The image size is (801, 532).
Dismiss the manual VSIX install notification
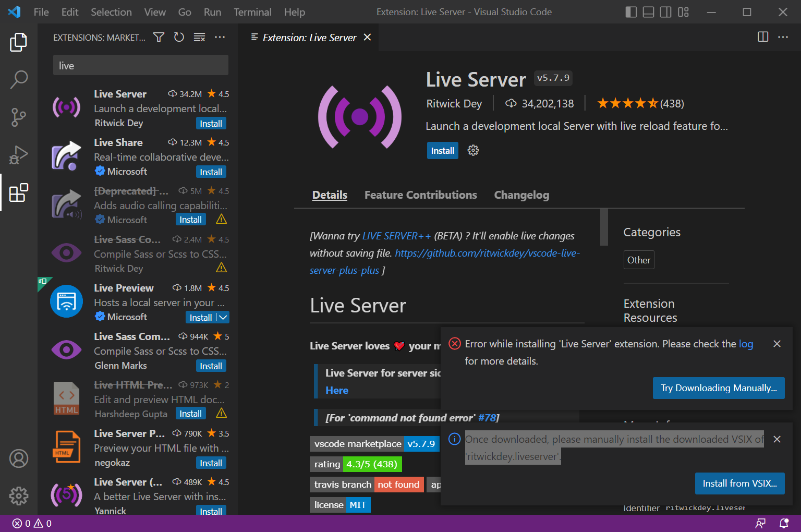(x=777, y=439)
